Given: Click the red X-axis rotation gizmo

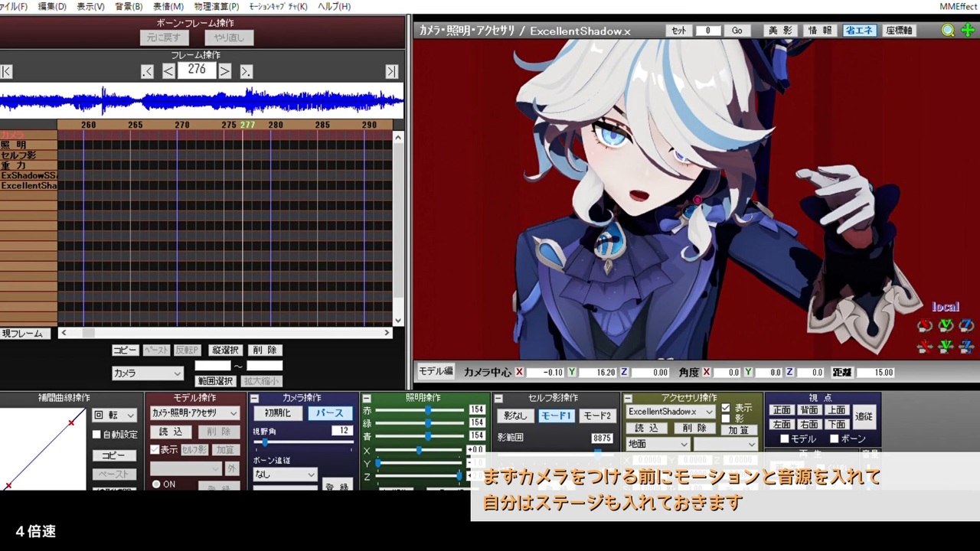Looking at the screenshot, I should pos(925,326).
